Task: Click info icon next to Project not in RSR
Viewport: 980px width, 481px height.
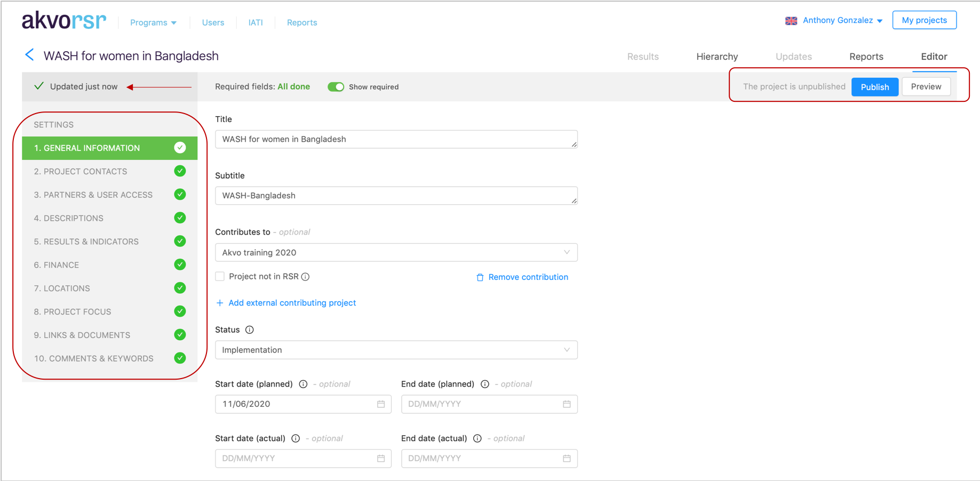Action: pyautogui.click(x=306, y=277)
